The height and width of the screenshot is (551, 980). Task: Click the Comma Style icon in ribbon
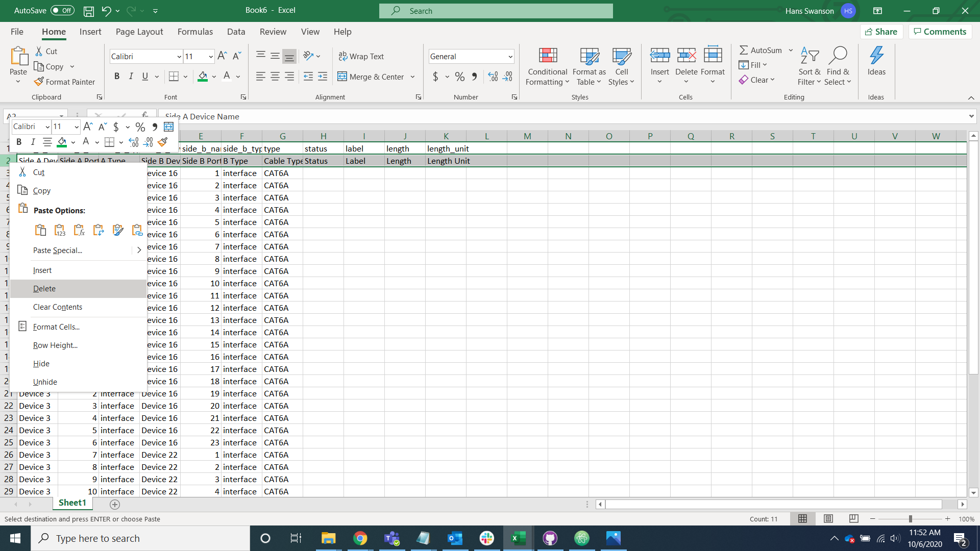tap(475, 77)
